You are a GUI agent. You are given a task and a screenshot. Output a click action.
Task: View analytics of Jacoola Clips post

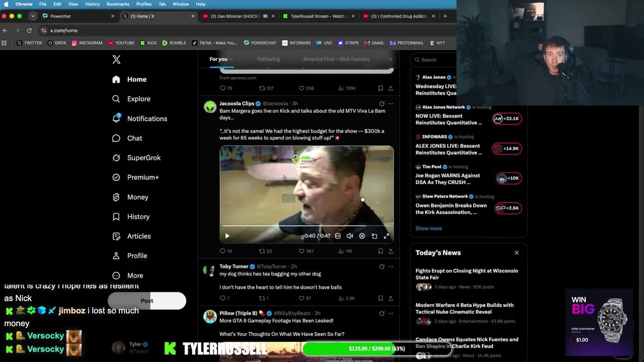345,251
